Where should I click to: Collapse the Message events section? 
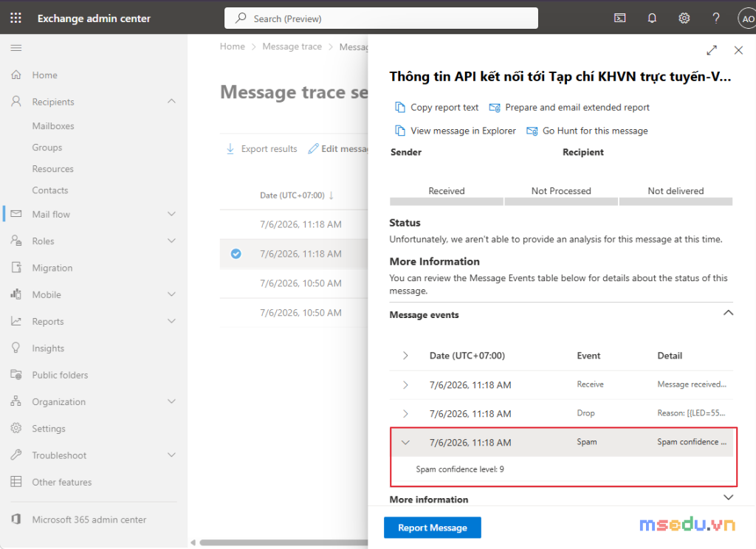pos(728,313)
